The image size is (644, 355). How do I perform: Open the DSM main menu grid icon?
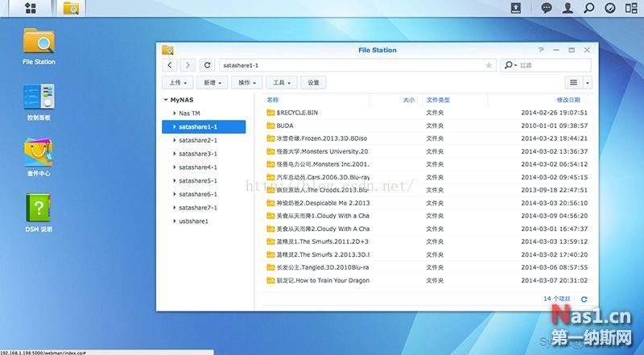point(30,8)
